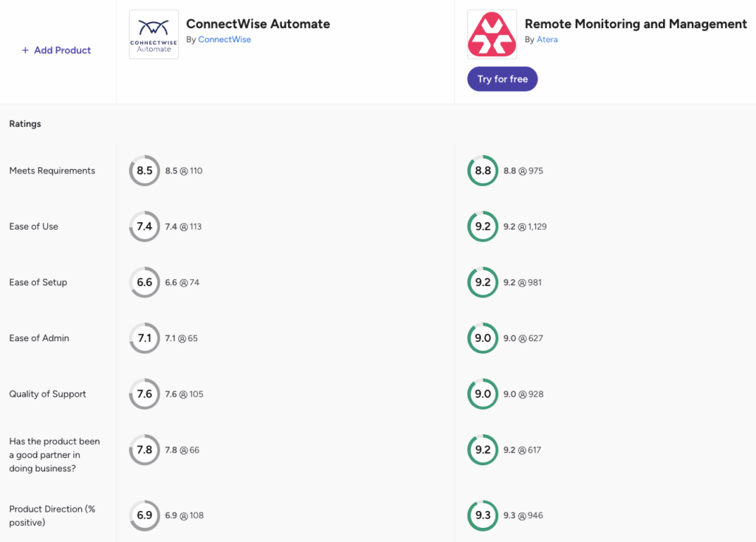Open the ConnectWise vendor link
Image resolution: width=756 pixels, height=542 pixels.
tap(224, 40)
